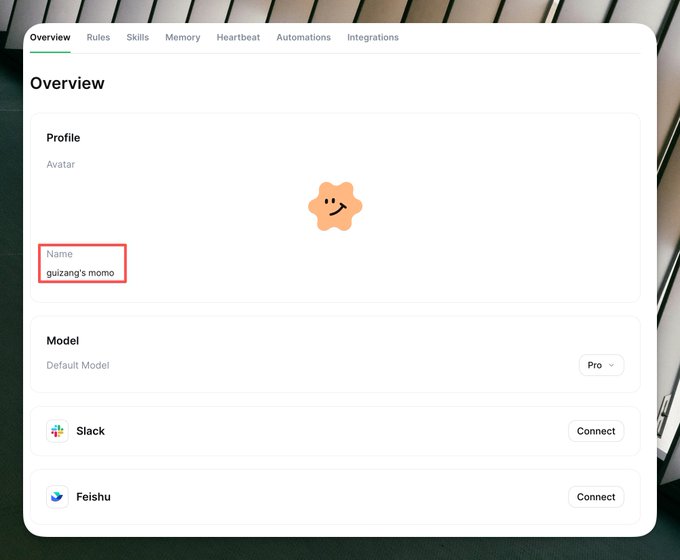This screenshot has width=680, height=560.
Task: Click the orange smiley avatar image
Action: tap(335, 206)
